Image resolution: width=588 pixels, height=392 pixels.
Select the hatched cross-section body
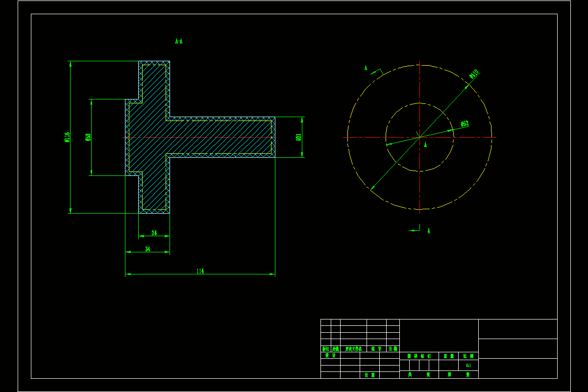pos(200,137)
